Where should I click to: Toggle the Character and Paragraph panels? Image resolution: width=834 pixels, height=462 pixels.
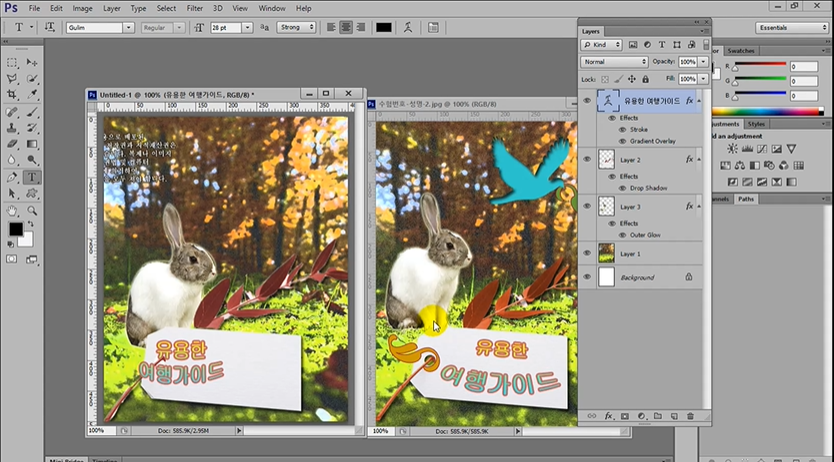pyautogui.click(x=433, y=28)
